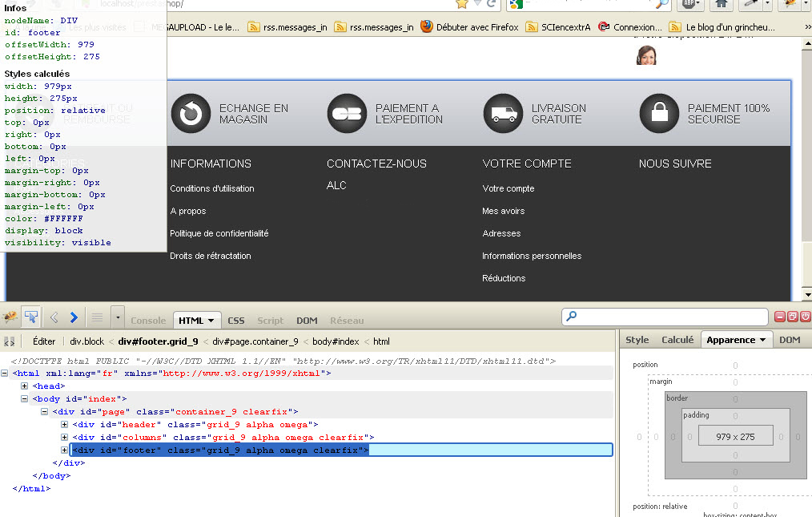Screen dimensions: 812x517
Task: Switch to the Script panel tab
Action: coord(271,321)
